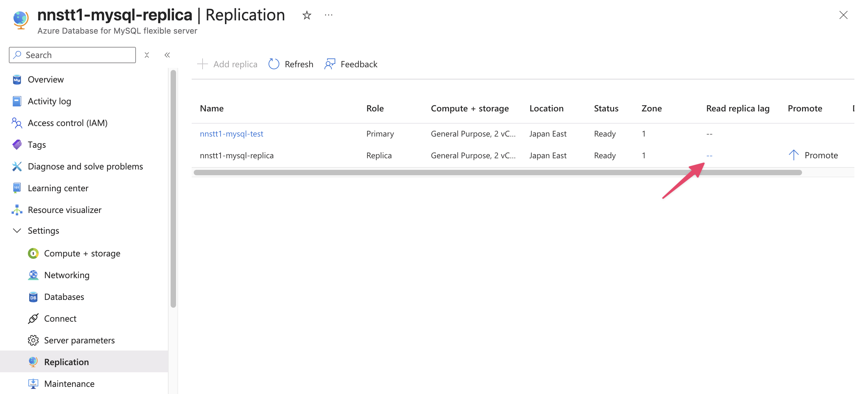Viewport: 868px width, 394px height.
Task: Click the Resource visualizer icon
Action: pos(17,210)
